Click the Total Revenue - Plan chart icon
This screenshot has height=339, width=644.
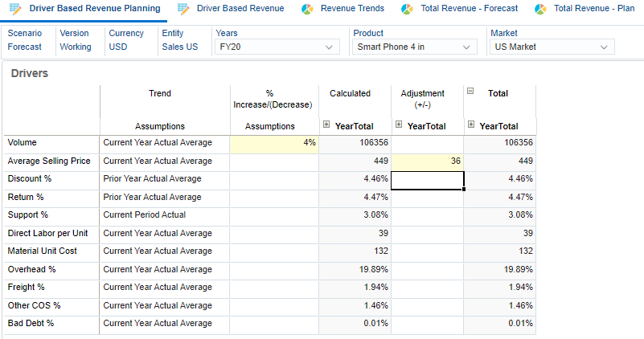(540, 9)
